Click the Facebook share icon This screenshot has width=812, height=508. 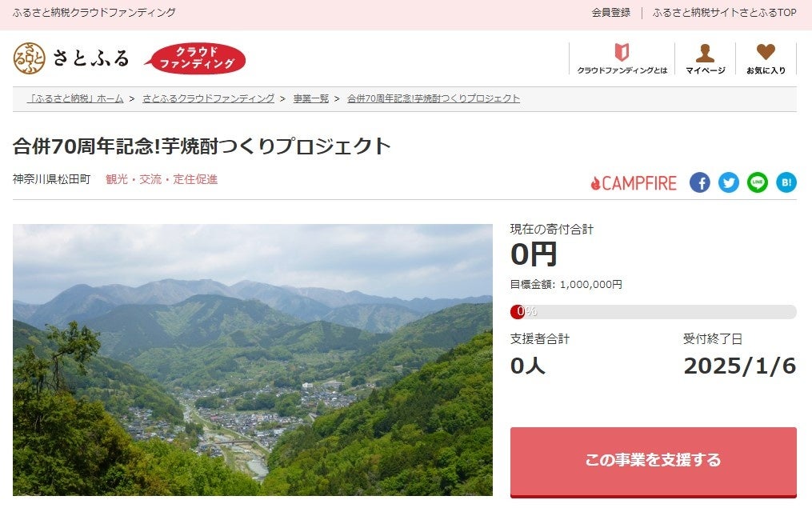click(700, 182)
